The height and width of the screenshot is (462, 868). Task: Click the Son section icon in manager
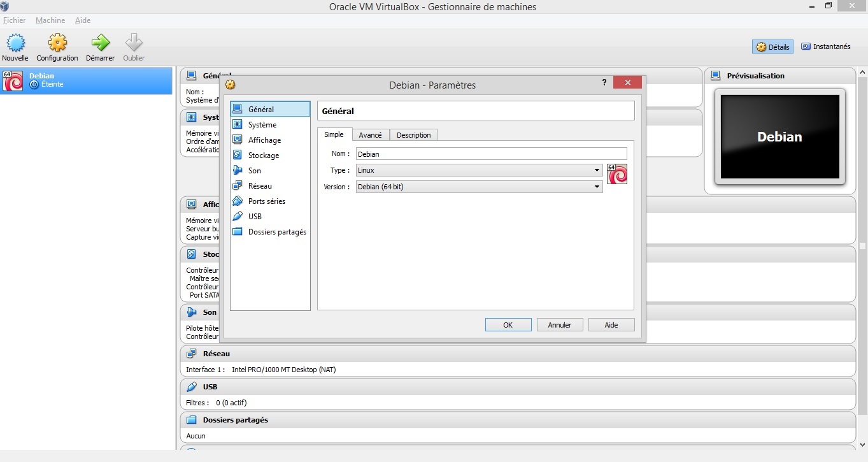[x=191, y=312]
